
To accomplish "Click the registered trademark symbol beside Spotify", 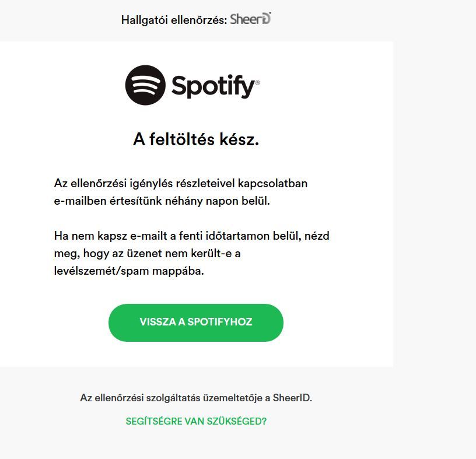I will 257,83.
